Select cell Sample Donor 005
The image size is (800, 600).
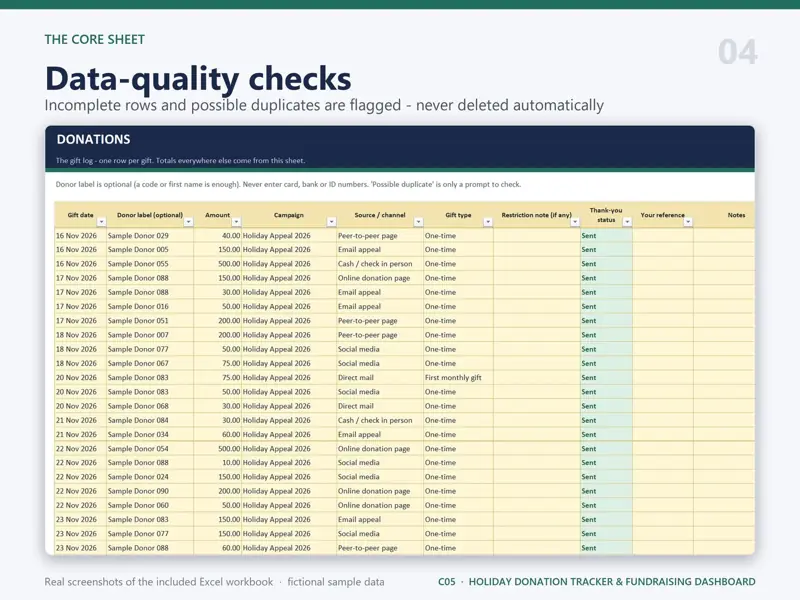click(x=150, y=250)
